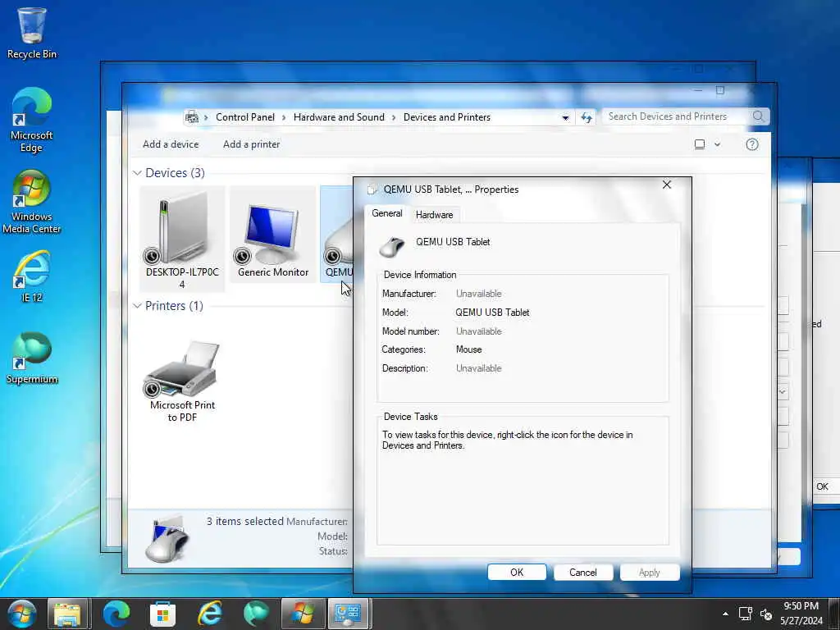Click Add a printer
This screenshot has height=630, width=840.
[251, 144]
